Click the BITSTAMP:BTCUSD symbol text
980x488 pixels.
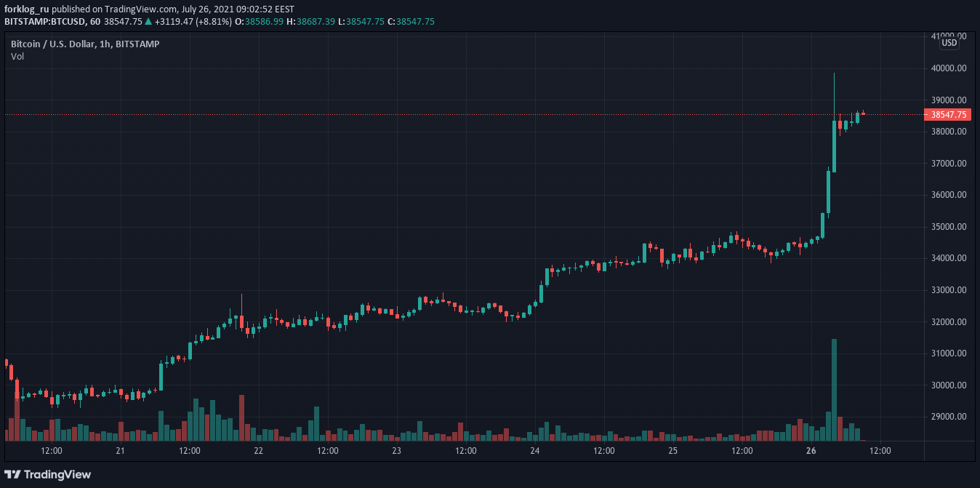click(41, 21)
